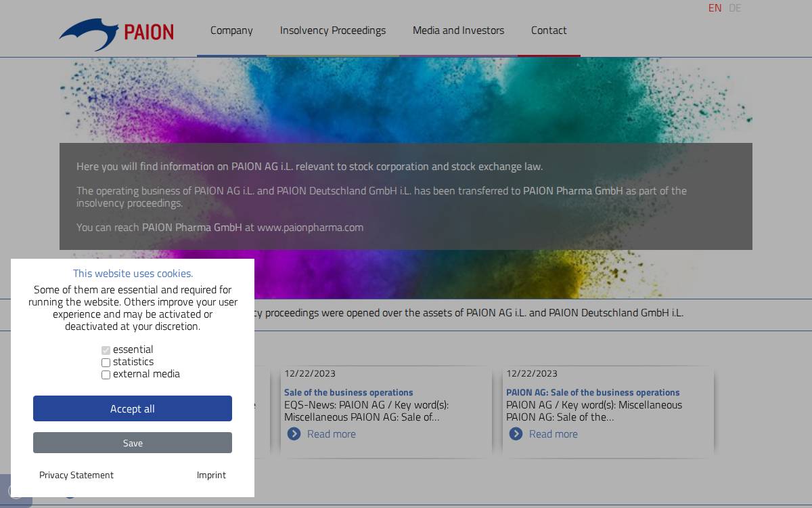Enable the external media checkbox
This screenshot has width=812, height=508.
point(106,375)
